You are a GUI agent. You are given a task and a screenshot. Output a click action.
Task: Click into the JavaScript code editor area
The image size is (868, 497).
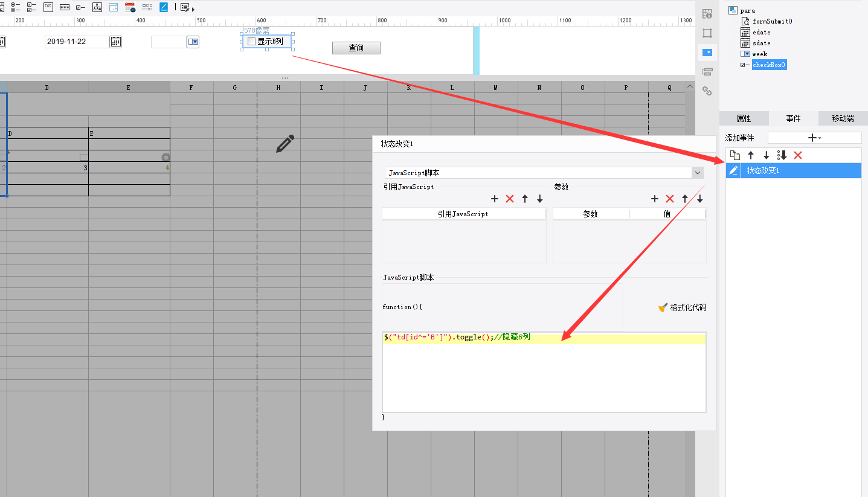click(x=544, y=372)
